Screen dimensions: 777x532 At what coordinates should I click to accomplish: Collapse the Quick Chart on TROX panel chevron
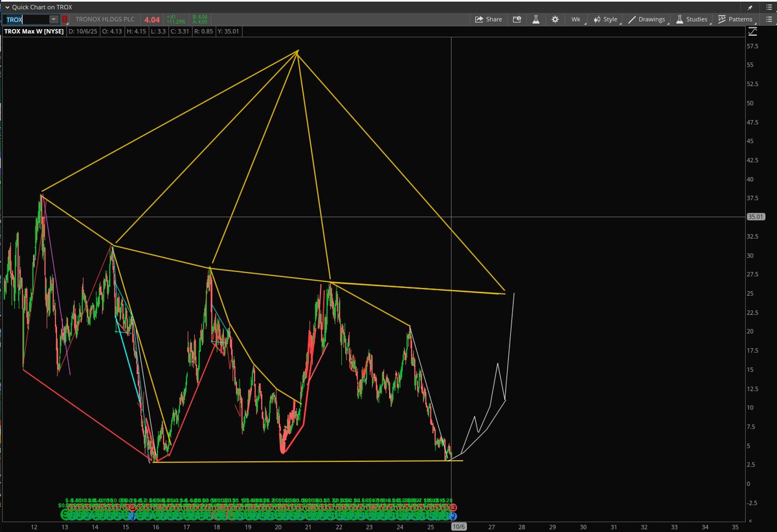(x=6, y=6)
